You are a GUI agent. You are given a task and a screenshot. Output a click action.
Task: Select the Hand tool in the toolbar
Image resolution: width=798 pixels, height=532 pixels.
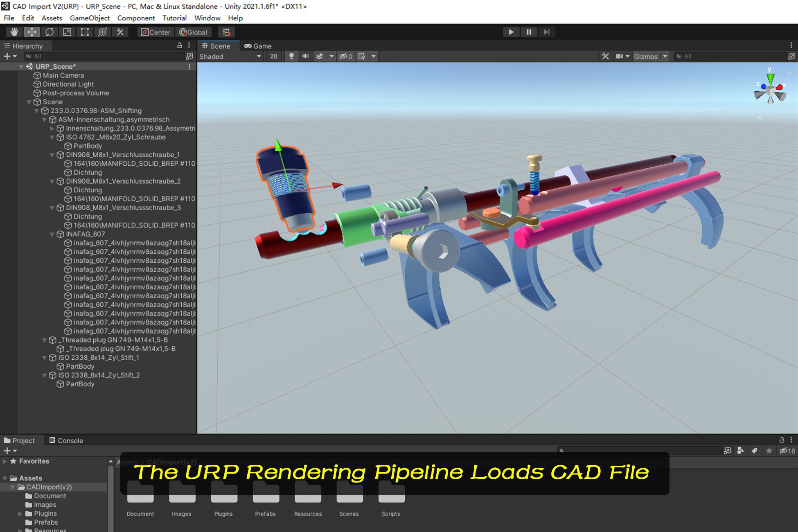click(14, 32)
